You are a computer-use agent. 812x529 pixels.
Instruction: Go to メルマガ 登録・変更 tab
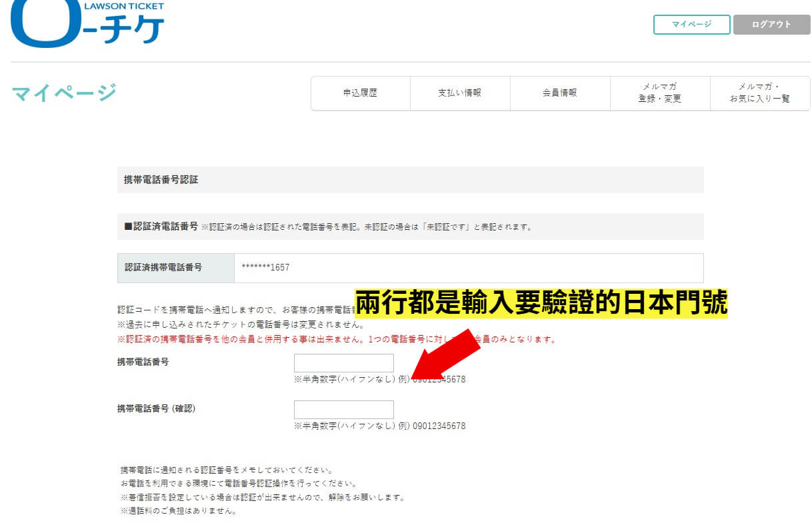pos(659,93)
